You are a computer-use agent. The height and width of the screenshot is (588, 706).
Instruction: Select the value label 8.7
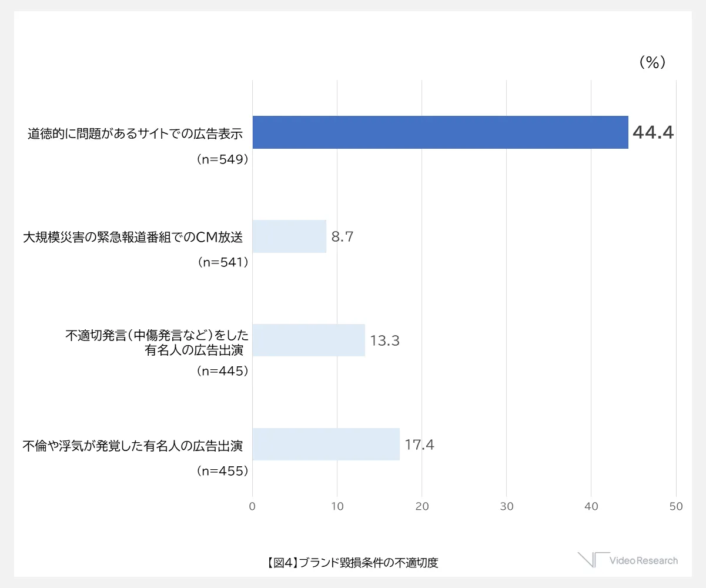(x=342, y=237)
